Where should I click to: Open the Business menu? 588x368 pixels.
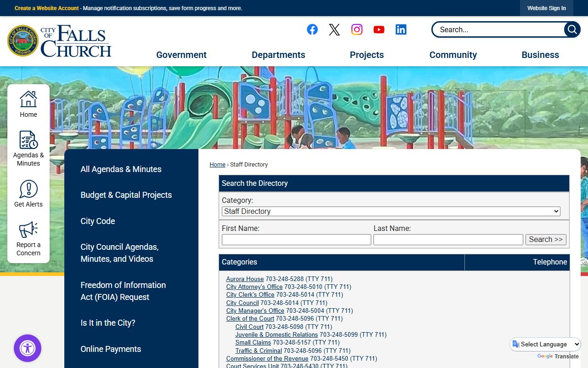[x=540, y=55]
